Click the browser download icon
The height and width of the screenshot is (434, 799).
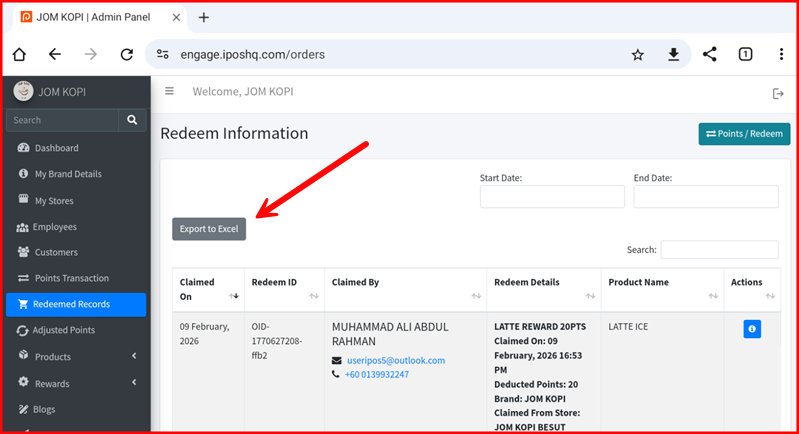click(674, 55)
